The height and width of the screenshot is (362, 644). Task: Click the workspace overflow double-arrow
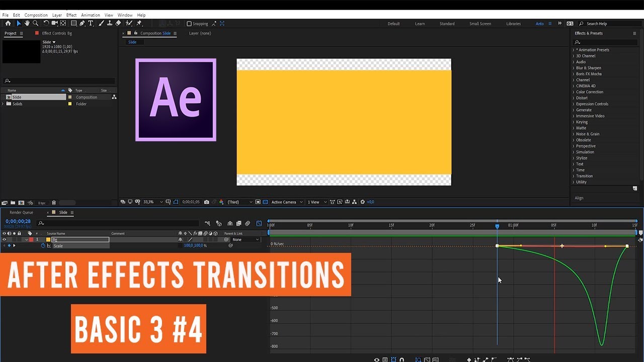tap(559, 23)
